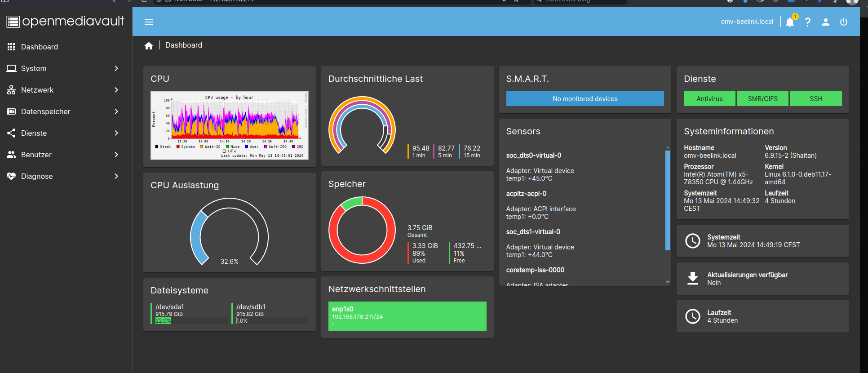The width and height of the screenshot is (868, 373).
Task: Select Datenspeicher sidebar entry
Action: coord(66,111)
